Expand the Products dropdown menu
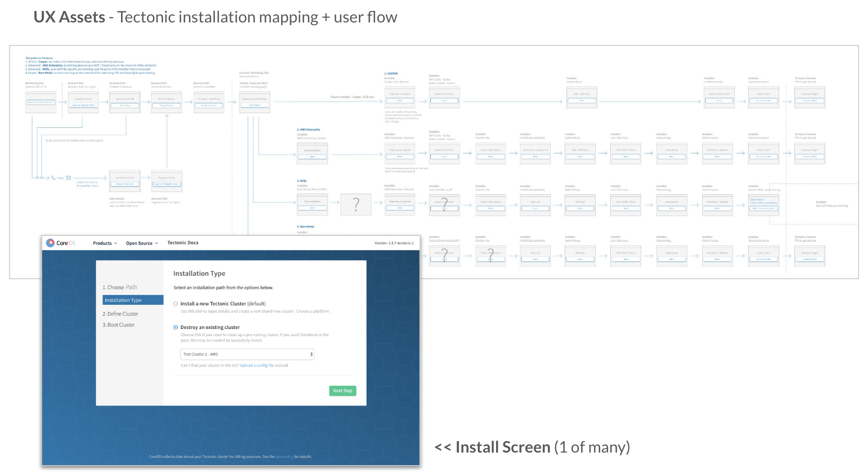 [x=105, y=243]
